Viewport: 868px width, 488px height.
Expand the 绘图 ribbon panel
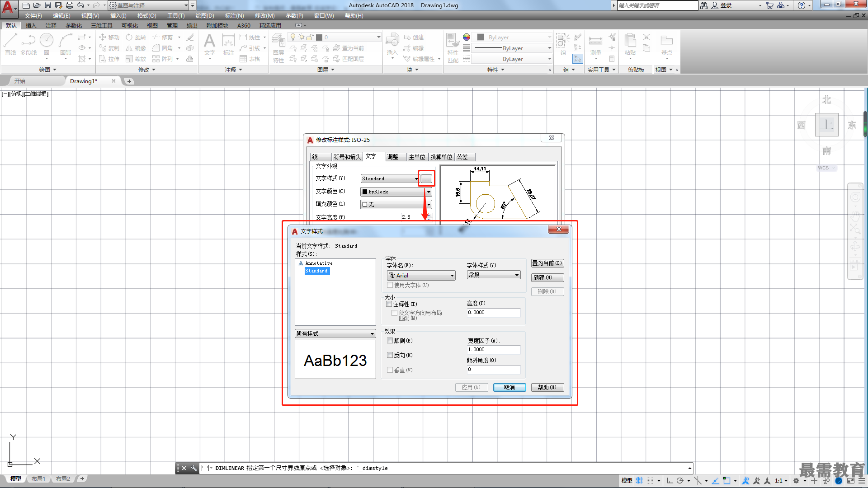click(x=47, y=70)
